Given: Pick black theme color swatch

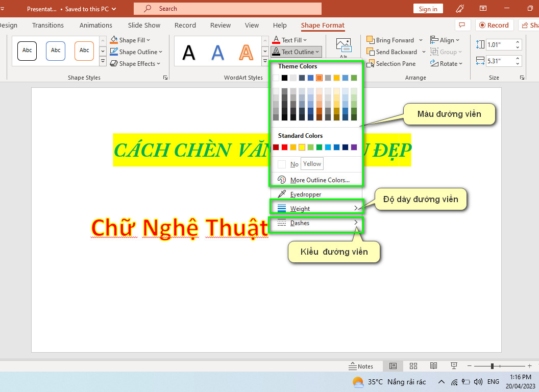Looking at the screenshot, I should tap(284, 78).
